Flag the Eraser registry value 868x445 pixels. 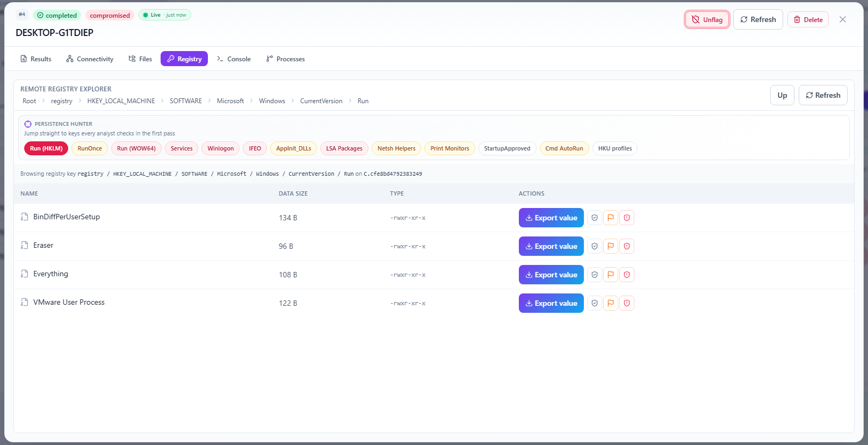pos(611,246)
